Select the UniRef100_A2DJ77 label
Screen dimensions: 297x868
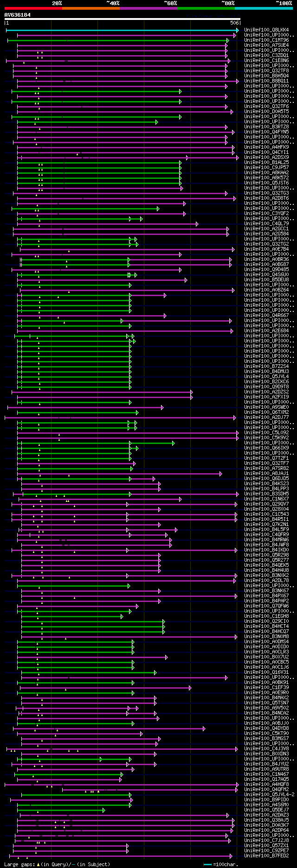point(266,418)
